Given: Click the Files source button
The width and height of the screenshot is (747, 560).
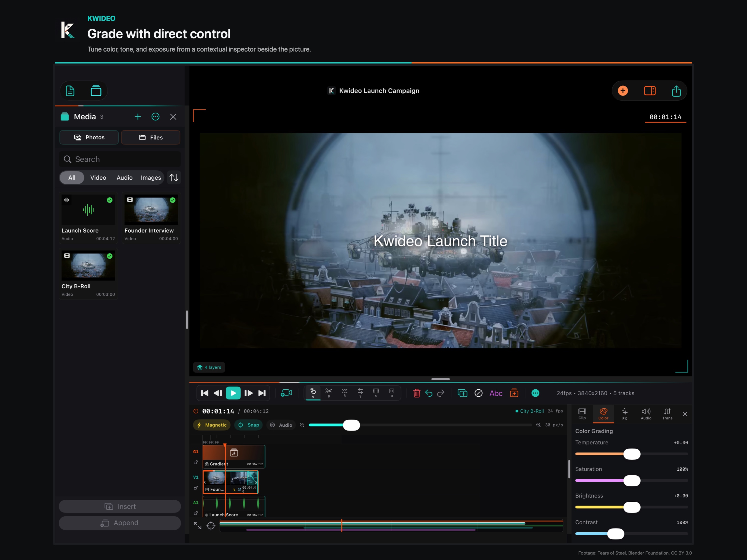Looking at the screenshot, I should 151,137.
